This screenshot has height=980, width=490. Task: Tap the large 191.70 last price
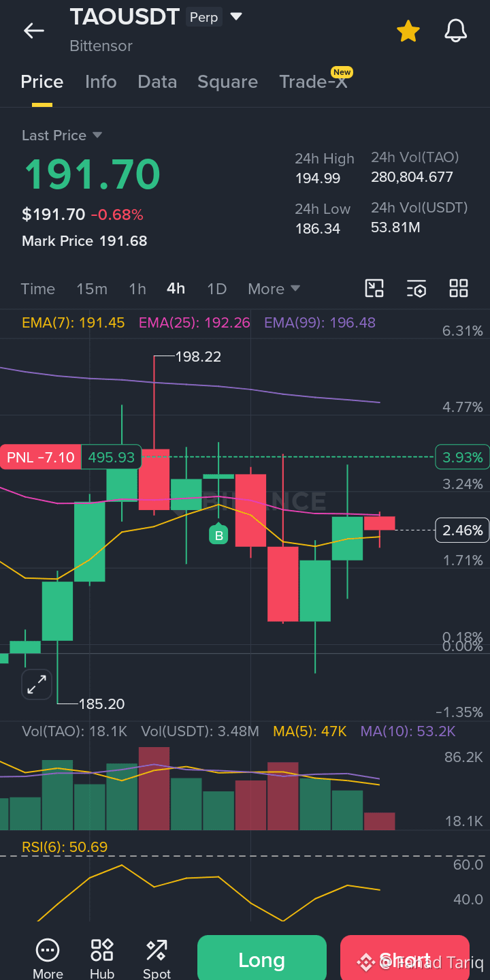tap(92, 174)
